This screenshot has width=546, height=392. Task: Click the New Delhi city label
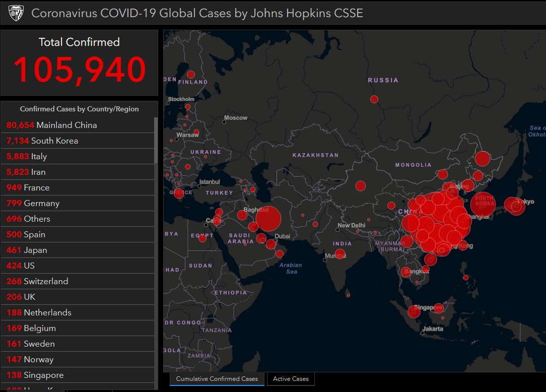352,225
